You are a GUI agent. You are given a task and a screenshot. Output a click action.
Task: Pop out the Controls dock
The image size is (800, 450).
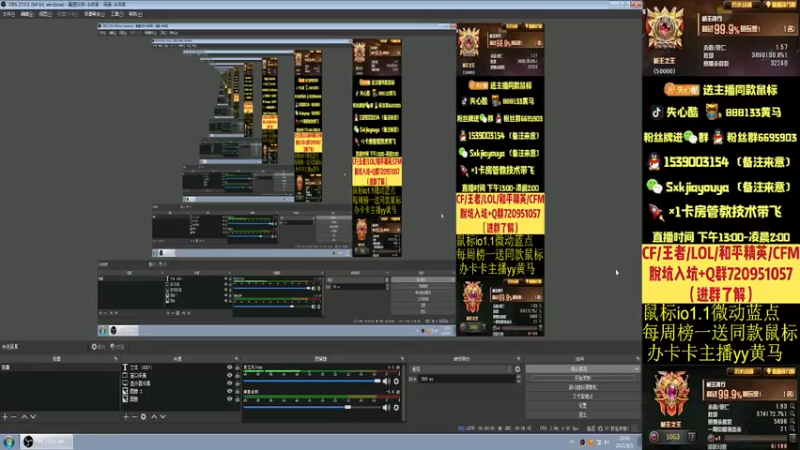coord(637,359)
